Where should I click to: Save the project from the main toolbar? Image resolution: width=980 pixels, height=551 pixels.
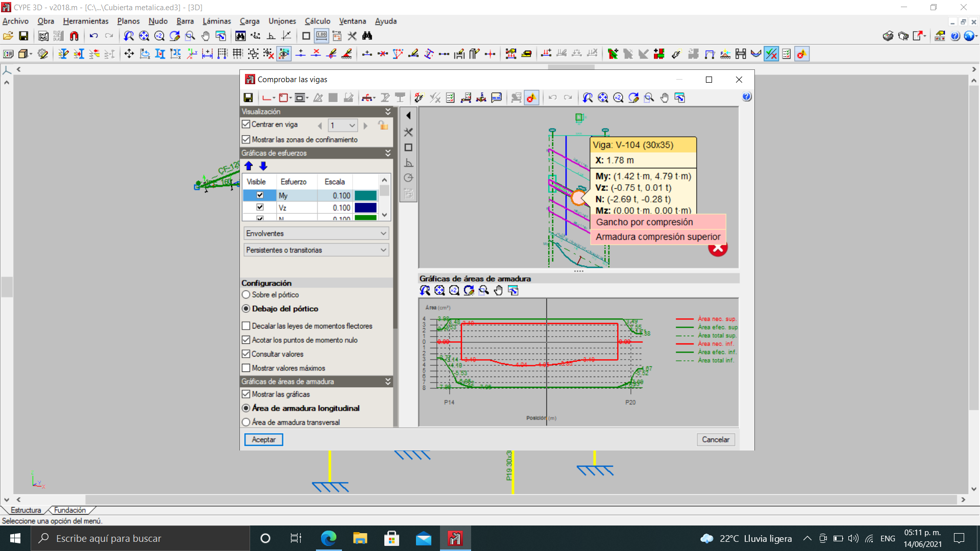pos(23,36)
